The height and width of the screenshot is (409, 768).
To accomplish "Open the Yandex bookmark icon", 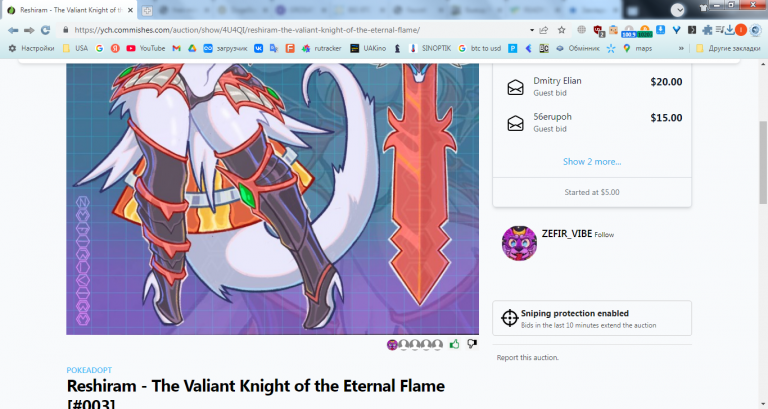I will click(x=115, y=48).
